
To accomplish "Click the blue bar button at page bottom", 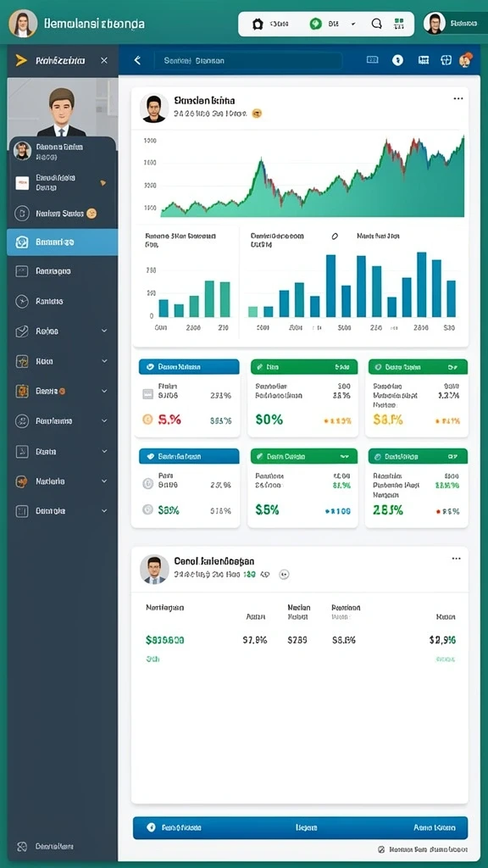I will click(301, 827).
